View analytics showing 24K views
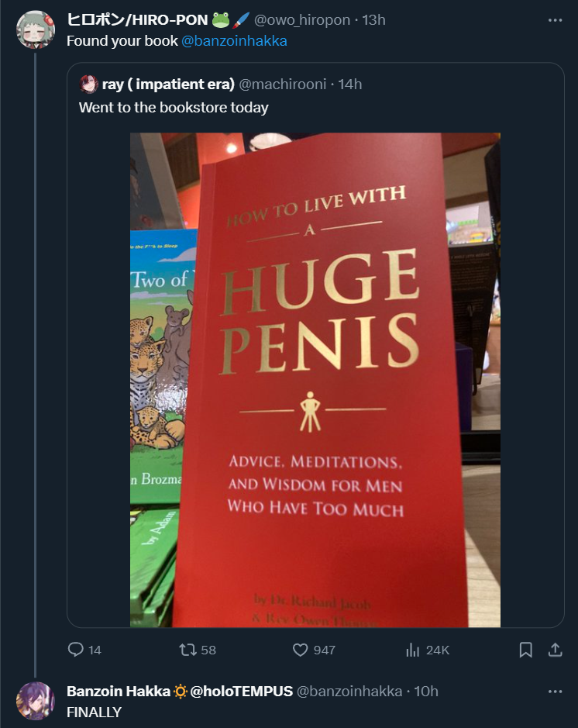Viewport: 578px width, 728px height. point(413,650)
